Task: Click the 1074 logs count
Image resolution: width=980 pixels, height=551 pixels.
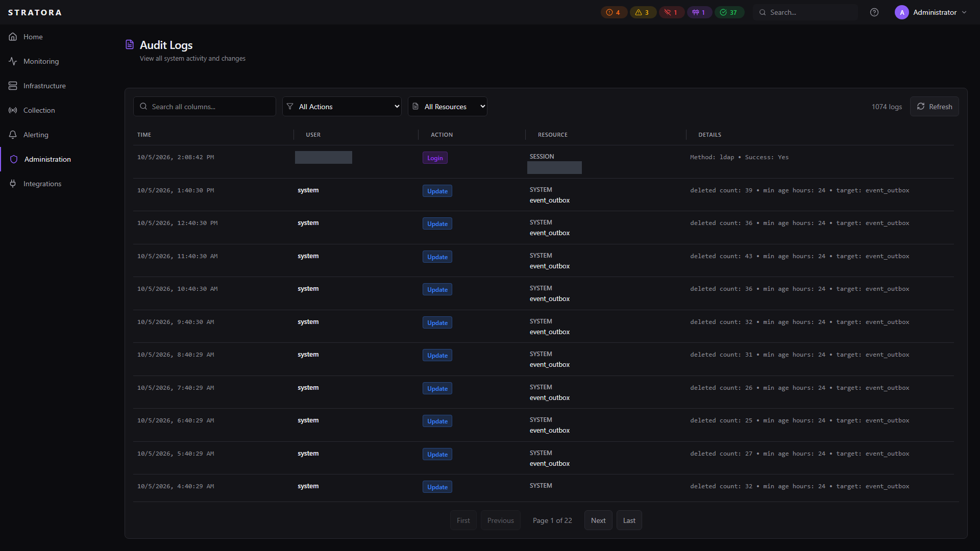Action: 887,107
